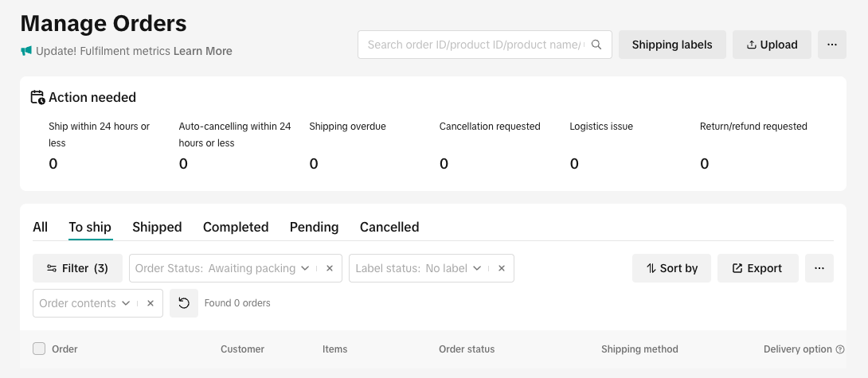
Task: Open the top more options ellipsis menu
Action: coord(832,45)
